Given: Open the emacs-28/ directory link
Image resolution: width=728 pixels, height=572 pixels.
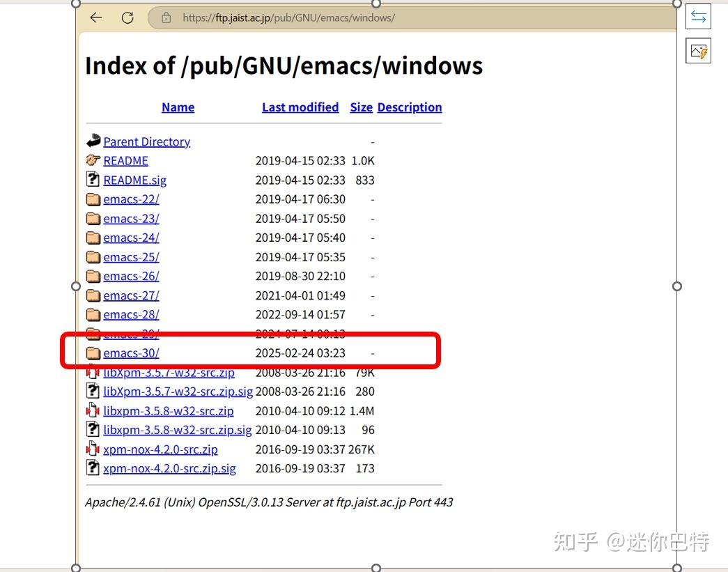Looking at the screenshot, I should tap(132, 314).
